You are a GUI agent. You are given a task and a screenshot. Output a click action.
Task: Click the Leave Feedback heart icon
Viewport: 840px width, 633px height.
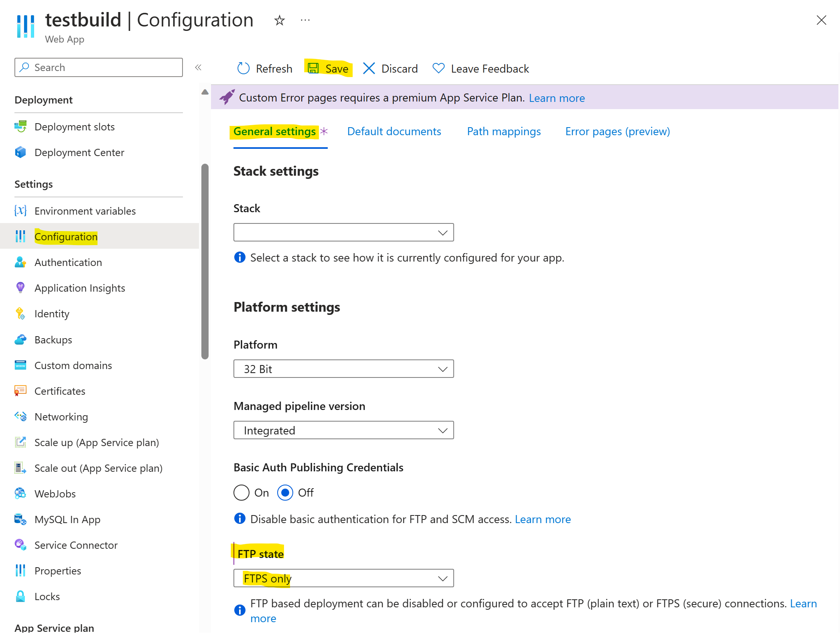[x=438, y=68]
